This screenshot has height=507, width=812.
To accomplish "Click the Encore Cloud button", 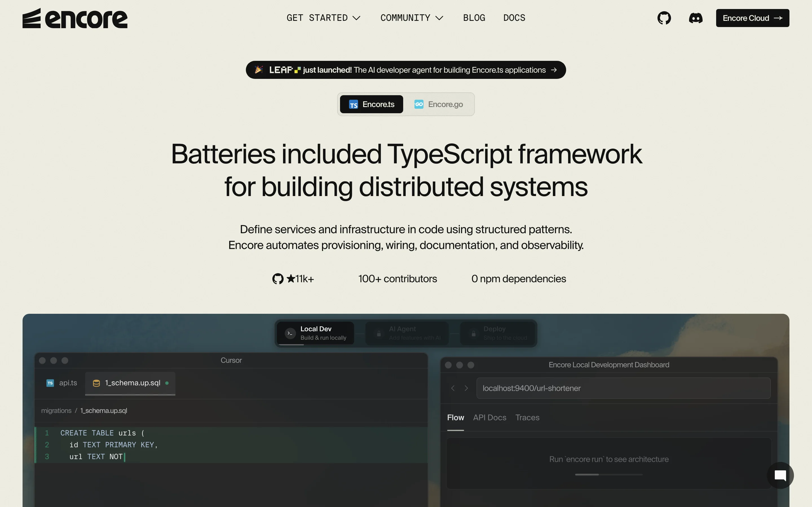I will pos(752,18).
